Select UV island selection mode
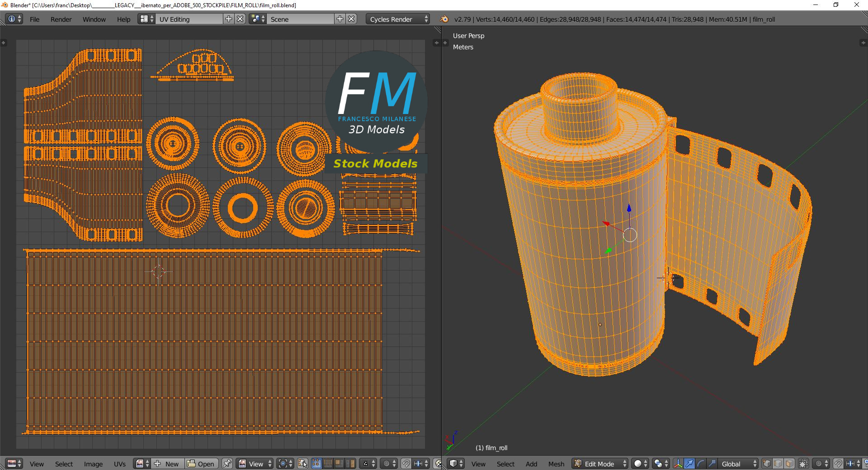 click(350, 464)
